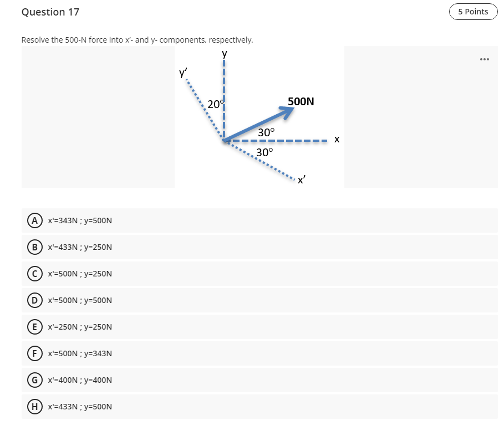Click the 5 Points badge
This screenshot has height=426, width=504.
(x=472, y=12)
